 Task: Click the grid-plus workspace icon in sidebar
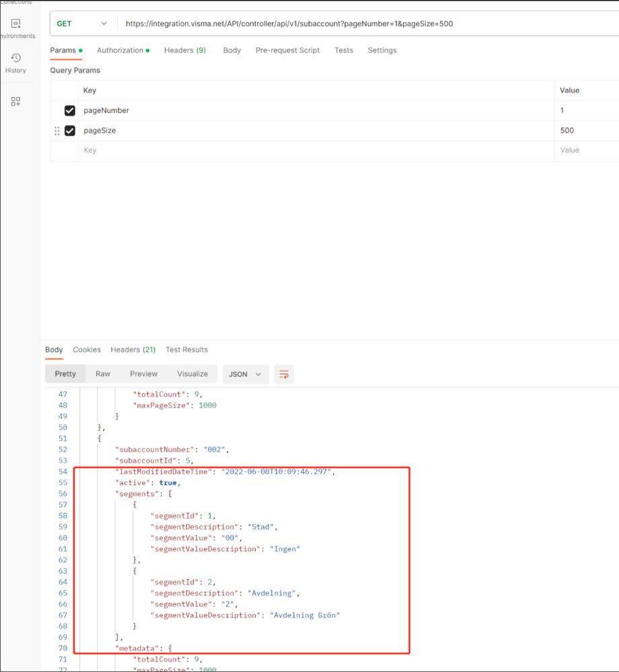16,102
